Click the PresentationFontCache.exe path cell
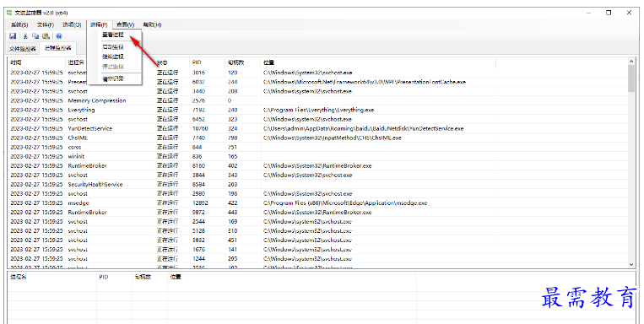This screenshot has height=324, width=644. 365,82
